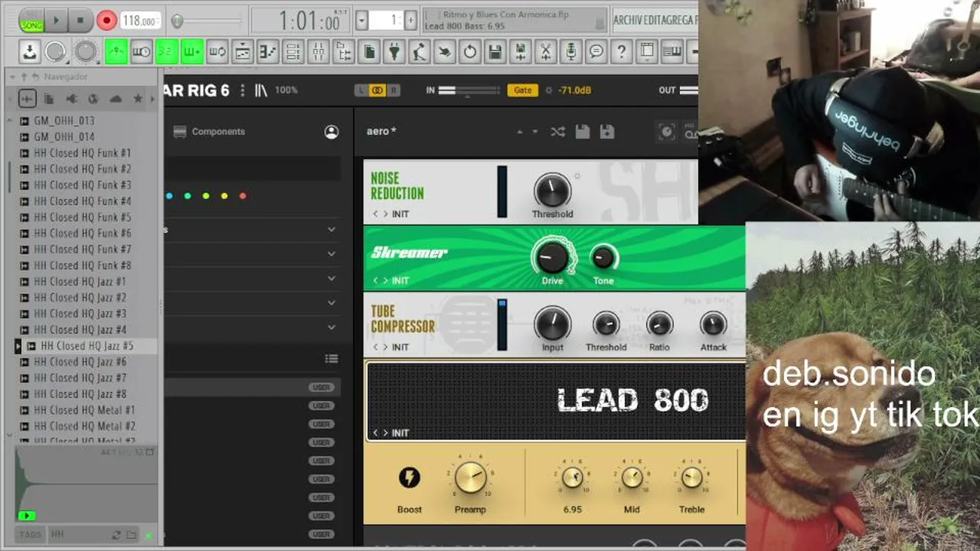The height and width of the screenshot is (551, 980).
Task: Open the Components tab in Guitar Rig
Action: click(209, 132)
